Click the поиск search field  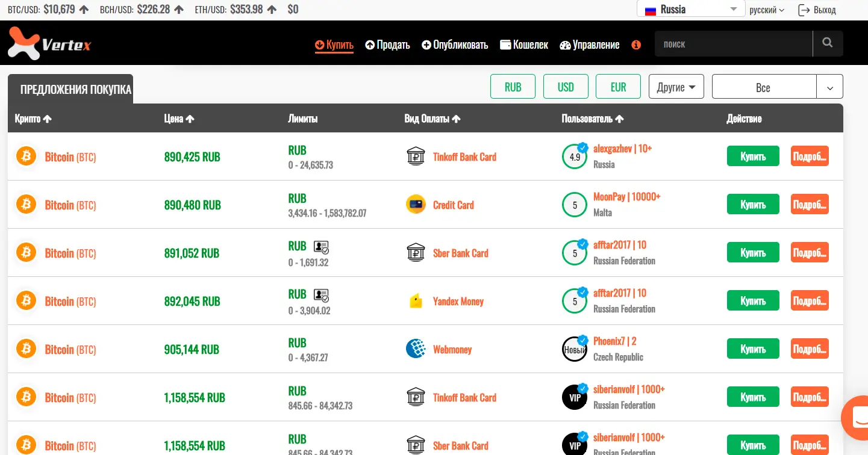pos(734,43)
